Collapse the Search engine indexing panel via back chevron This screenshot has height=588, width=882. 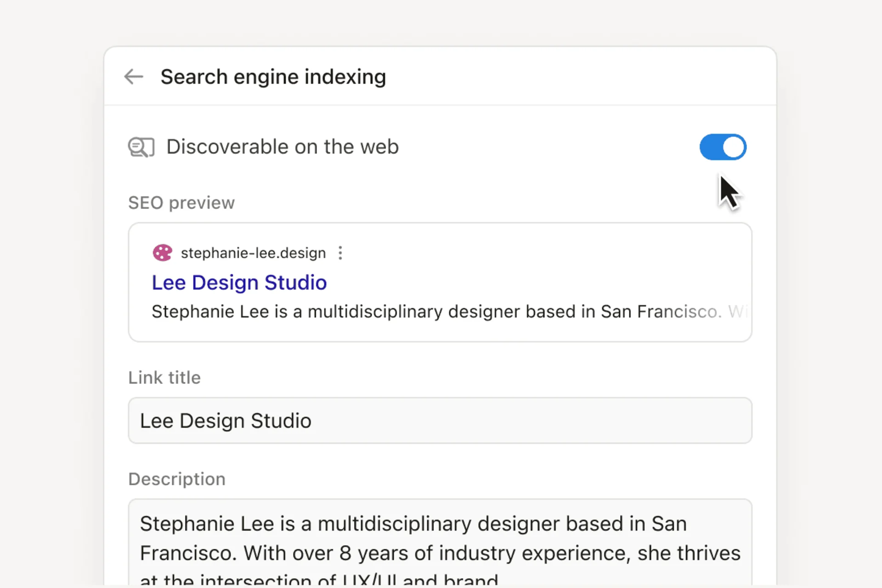coord(133,77)
